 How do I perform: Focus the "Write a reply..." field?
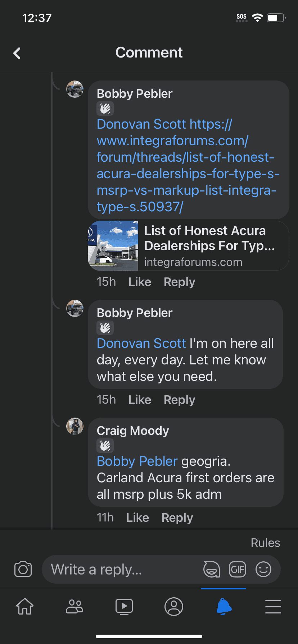point(122,569)
